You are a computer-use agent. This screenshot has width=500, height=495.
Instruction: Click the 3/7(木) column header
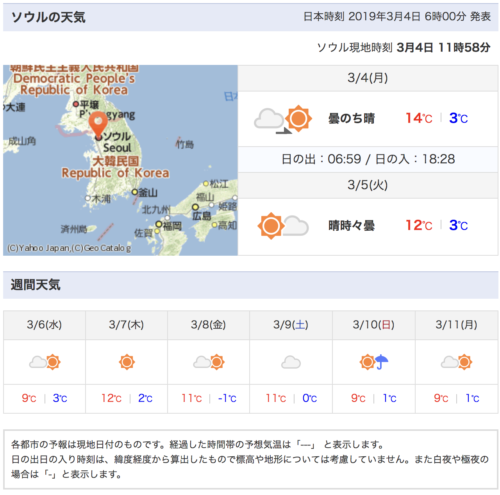(126, 325)
